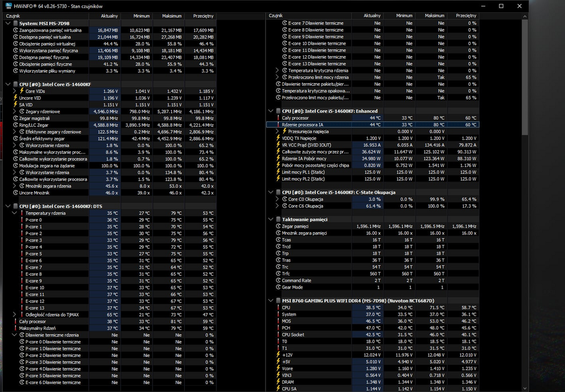Select Zaangażowana pamięć wirtualna row
The image size is (565, 392).
(x=110, y=31)
